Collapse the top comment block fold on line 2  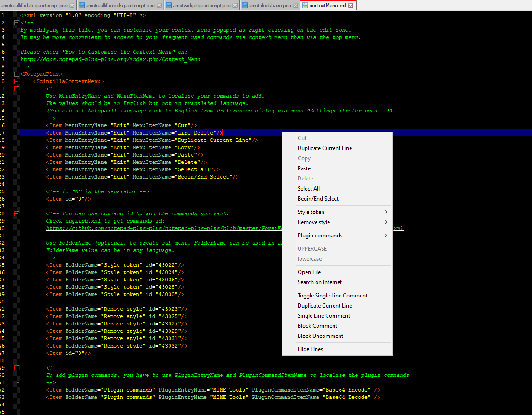tap(17, 22)
